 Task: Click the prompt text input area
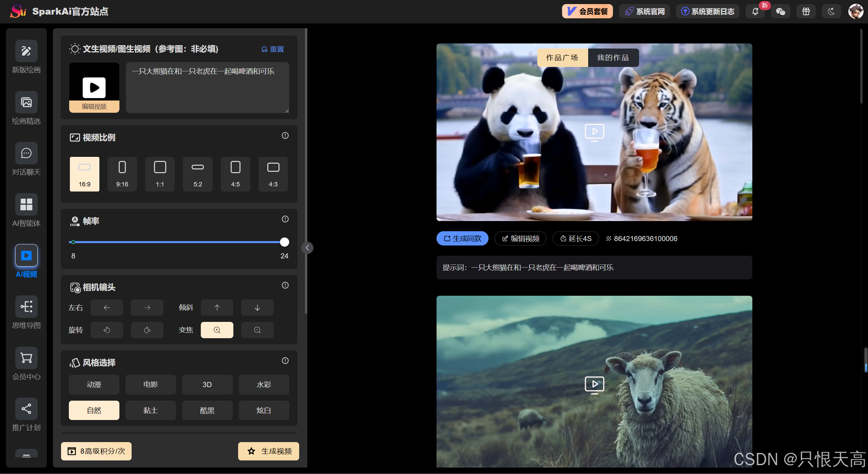207,88
